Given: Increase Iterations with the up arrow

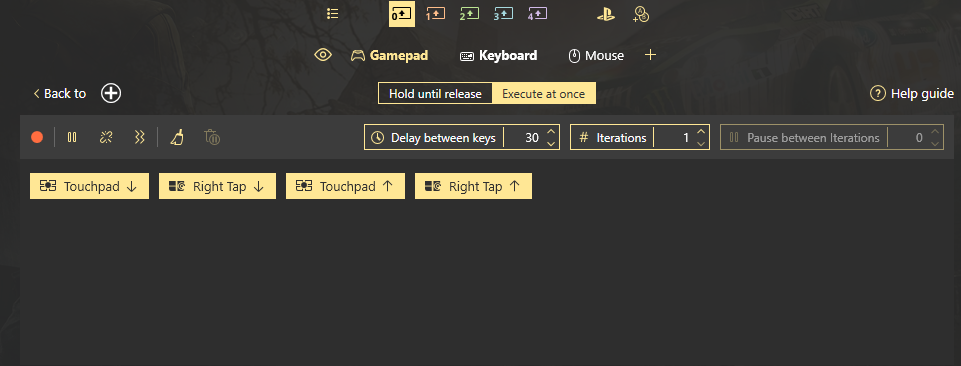Looking at the screenshot, I should click(x=701, y=131).
